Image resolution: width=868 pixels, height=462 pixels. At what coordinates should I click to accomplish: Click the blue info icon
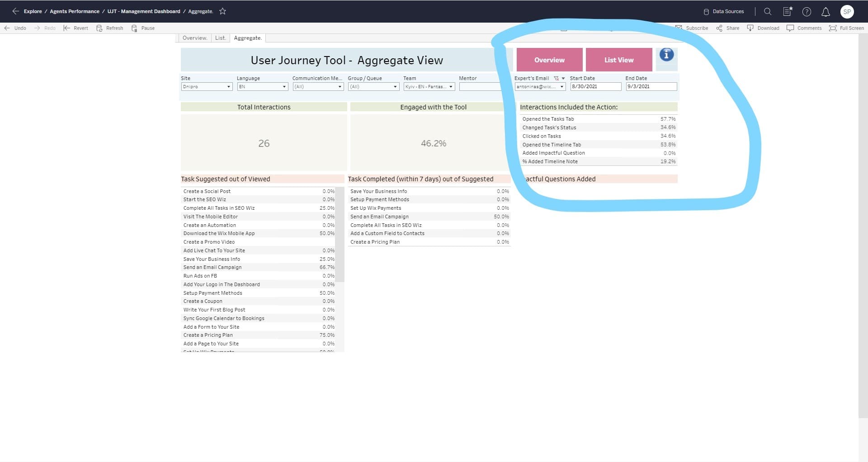[666, 55]
